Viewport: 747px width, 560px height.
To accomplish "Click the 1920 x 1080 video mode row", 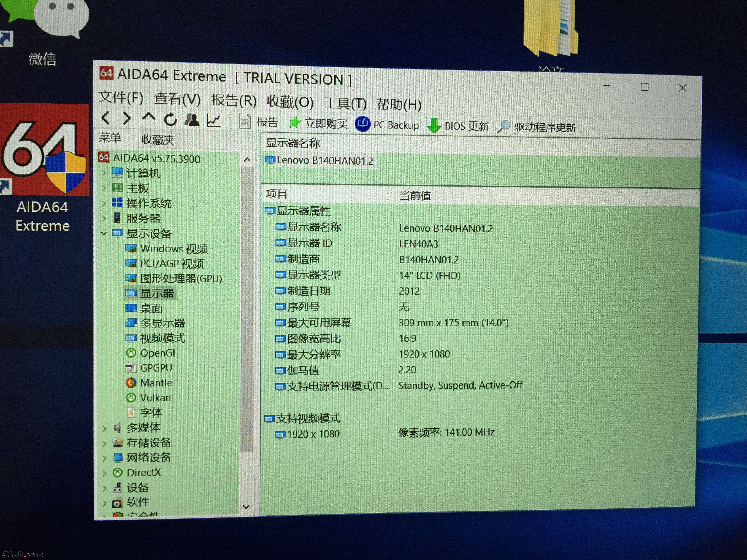I will (x=385, y=433).
